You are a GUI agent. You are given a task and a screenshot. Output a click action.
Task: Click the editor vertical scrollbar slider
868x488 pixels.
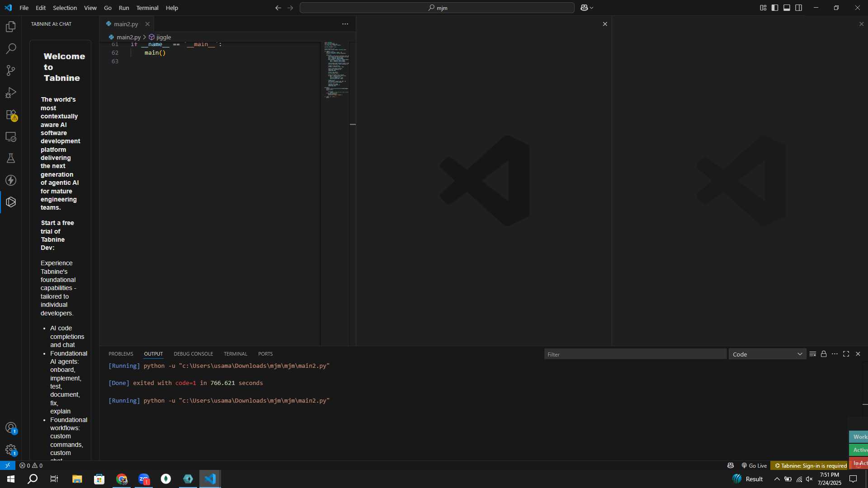coord(353,124)
